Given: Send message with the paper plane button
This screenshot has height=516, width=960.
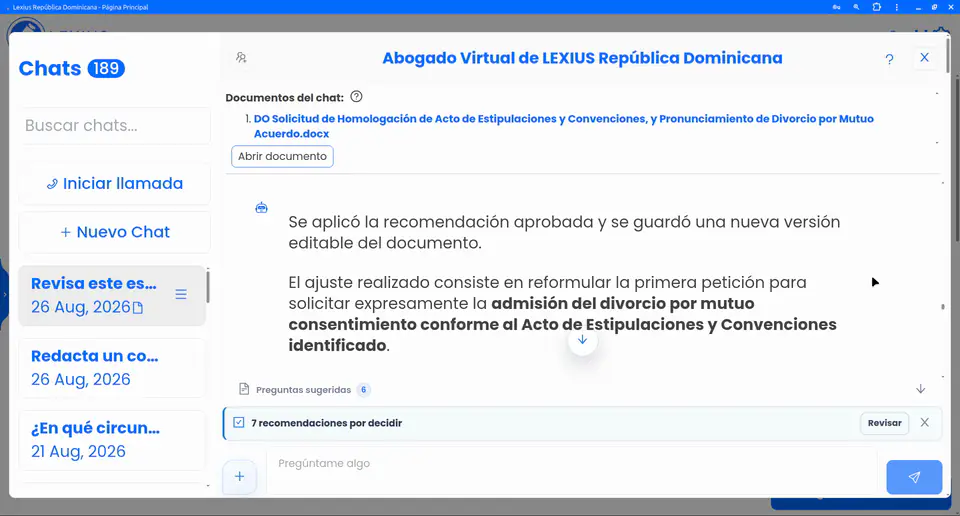Looking at the screenshot, I should pos(914,477).
